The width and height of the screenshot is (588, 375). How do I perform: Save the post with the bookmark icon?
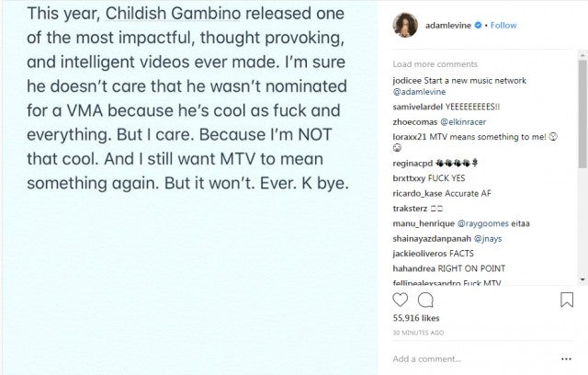pyautogui.click(x=569, y=300)
